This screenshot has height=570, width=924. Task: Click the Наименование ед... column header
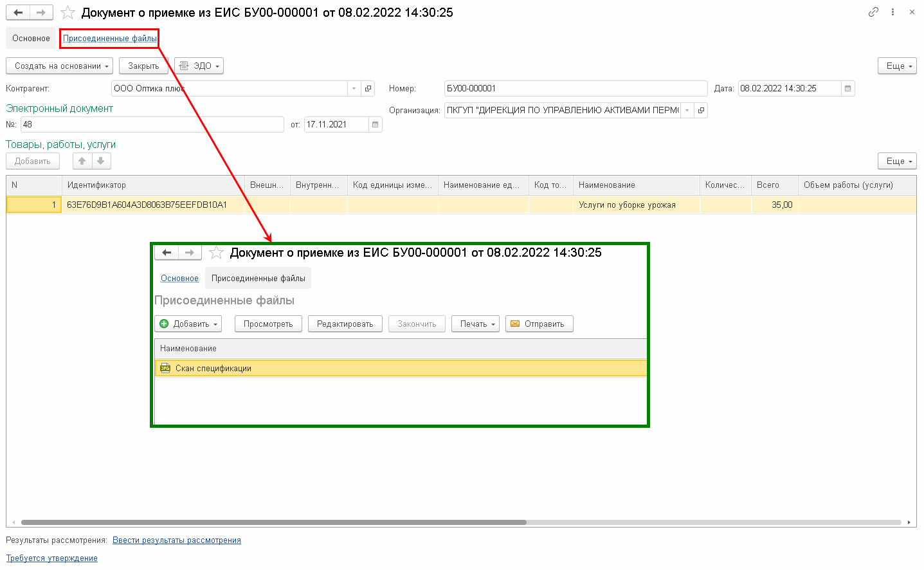484,185
